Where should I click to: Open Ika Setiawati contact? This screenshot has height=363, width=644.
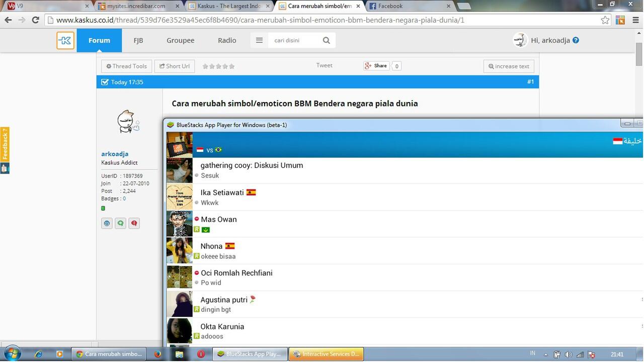tap(405, 197)
